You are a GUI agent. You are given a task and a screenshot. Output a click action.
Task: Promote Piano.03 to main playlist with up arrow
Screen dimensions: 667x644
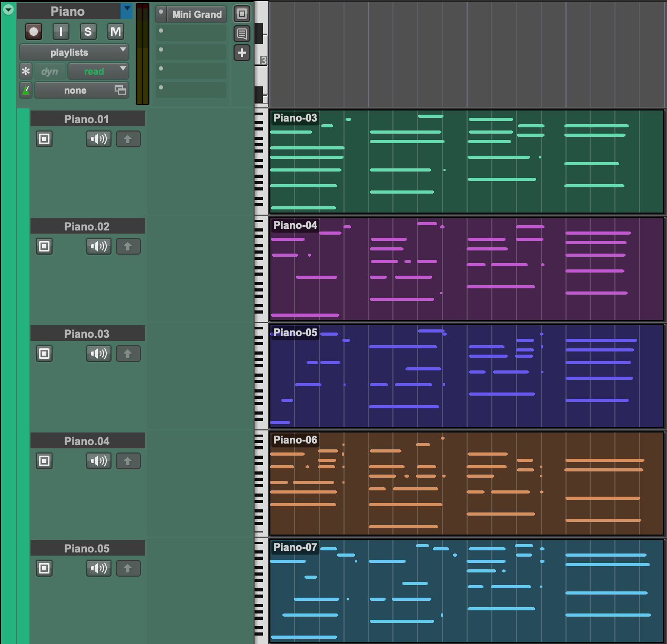[x=128, y=354]
